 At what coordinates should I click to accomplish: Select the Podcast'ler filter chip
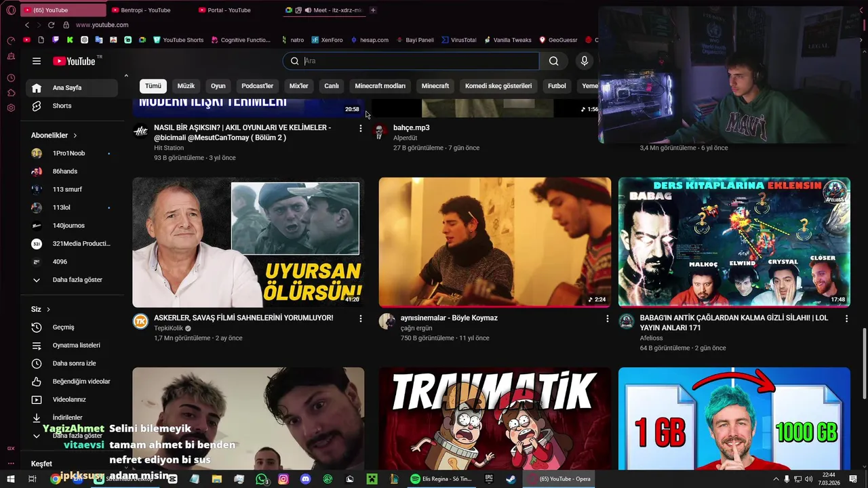pyautogui.click(x=258, y=86)
